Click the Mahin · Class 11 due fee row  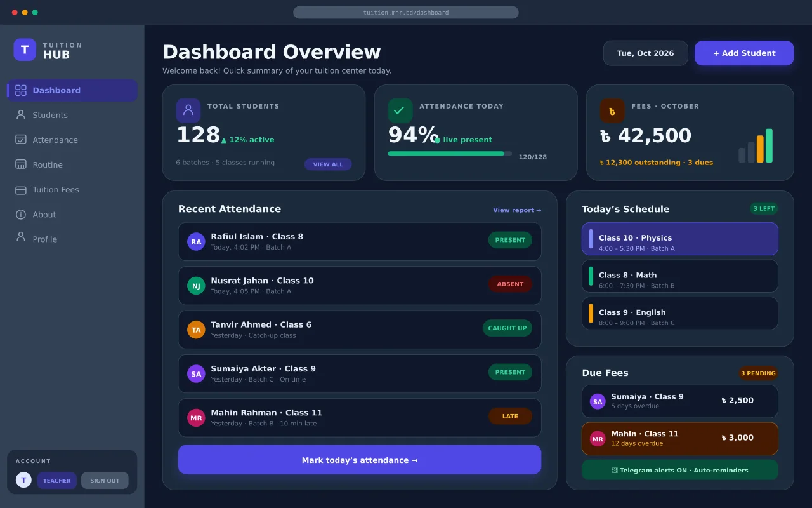pyautogui.click(x=680, y=439)
